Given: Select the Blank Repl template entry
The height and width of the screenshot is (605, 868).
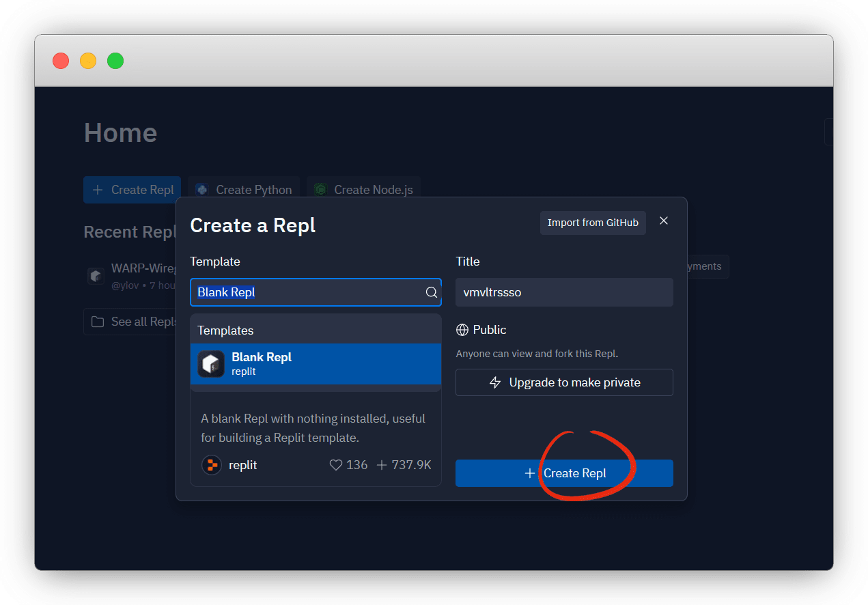Looking at the screenshot, I should click(316, 364).
